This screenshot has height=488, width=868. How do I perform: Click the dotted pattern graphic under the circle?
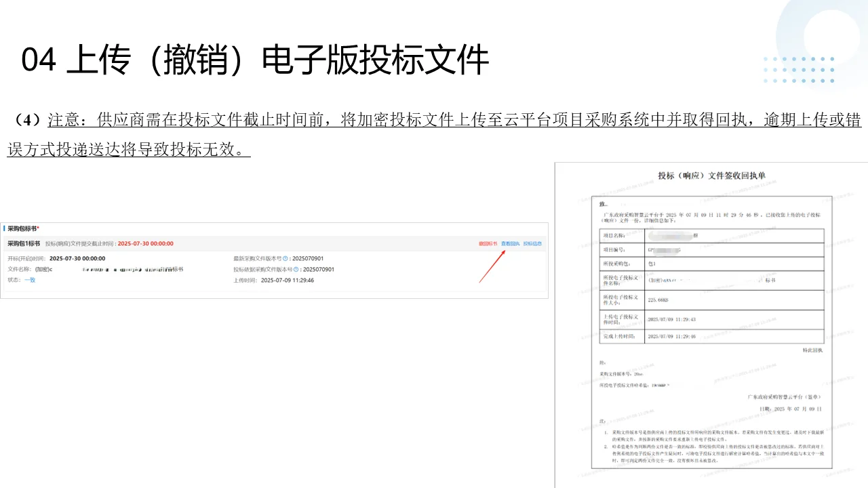pos(800,69)
